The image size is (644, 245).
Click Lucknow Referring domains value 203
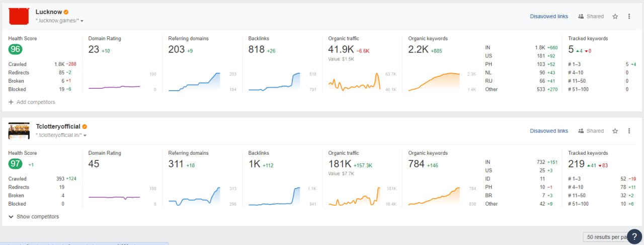coord(177,49)
